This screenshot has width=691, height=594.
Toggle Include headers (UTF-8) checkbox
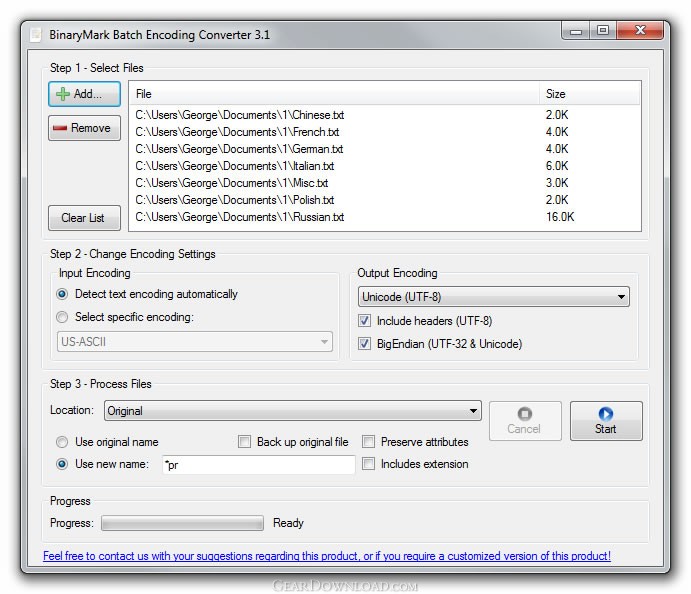click(x=364, y=321)
